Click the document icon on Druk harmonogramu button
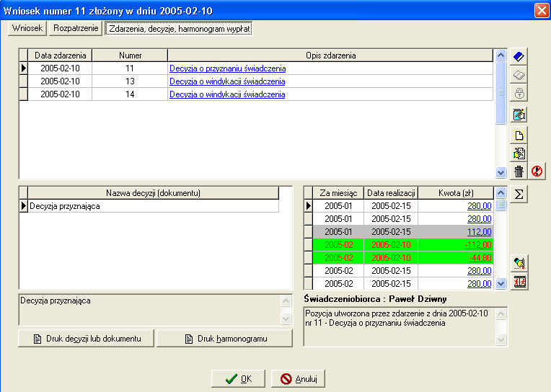 pos(189,339)
